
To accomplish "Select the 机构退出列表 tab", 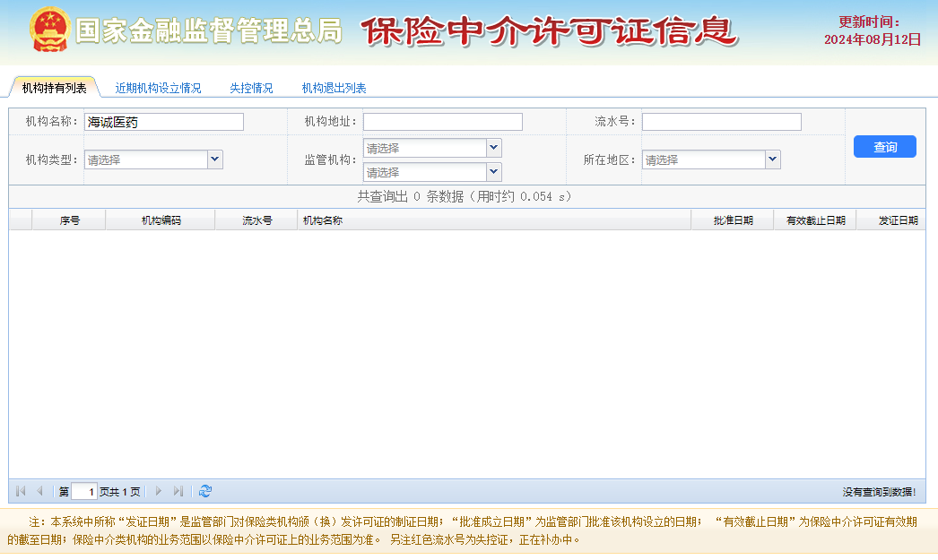I will [334, 88].
